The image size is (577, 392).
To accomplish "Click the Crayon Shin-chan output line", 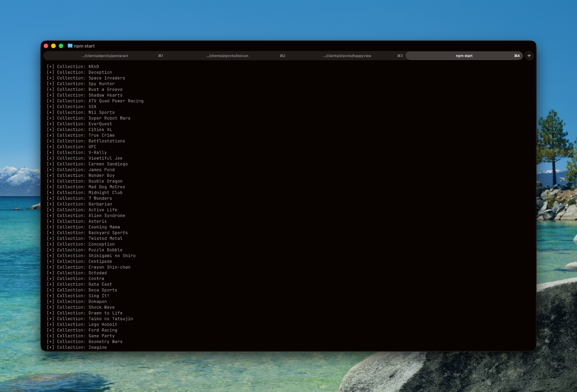I will (89, 267).
